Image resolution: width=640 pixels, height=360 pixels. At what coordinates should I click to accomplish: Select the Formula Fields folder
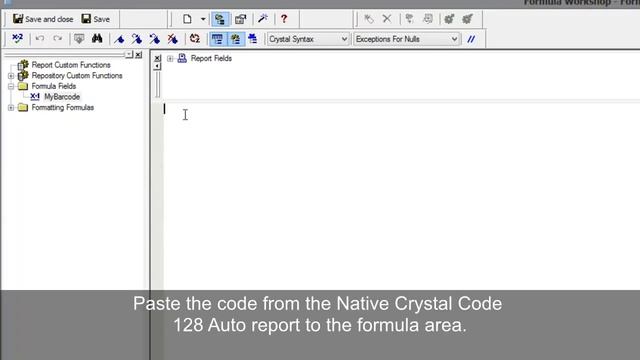point(53,86)
